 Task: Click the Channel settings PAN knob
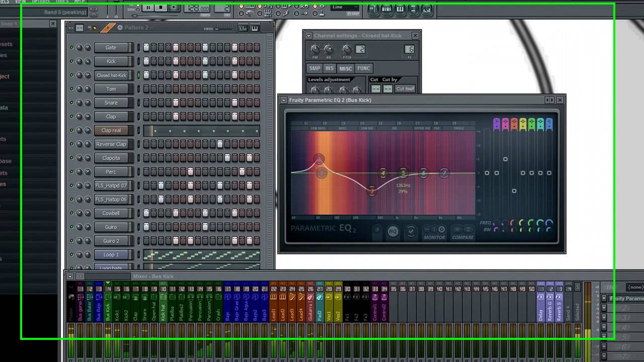click(x=315, y=49)
